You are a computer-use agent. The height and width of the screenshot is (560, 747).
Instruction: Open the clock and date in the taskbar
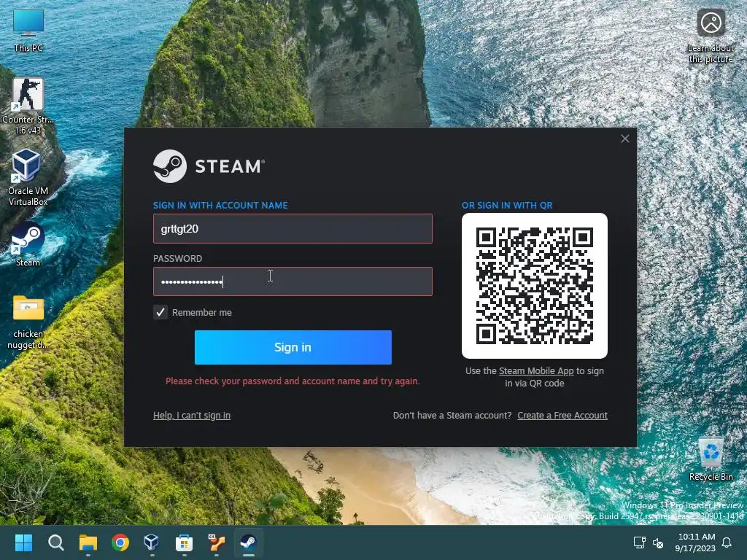click(x=695, y=542)
